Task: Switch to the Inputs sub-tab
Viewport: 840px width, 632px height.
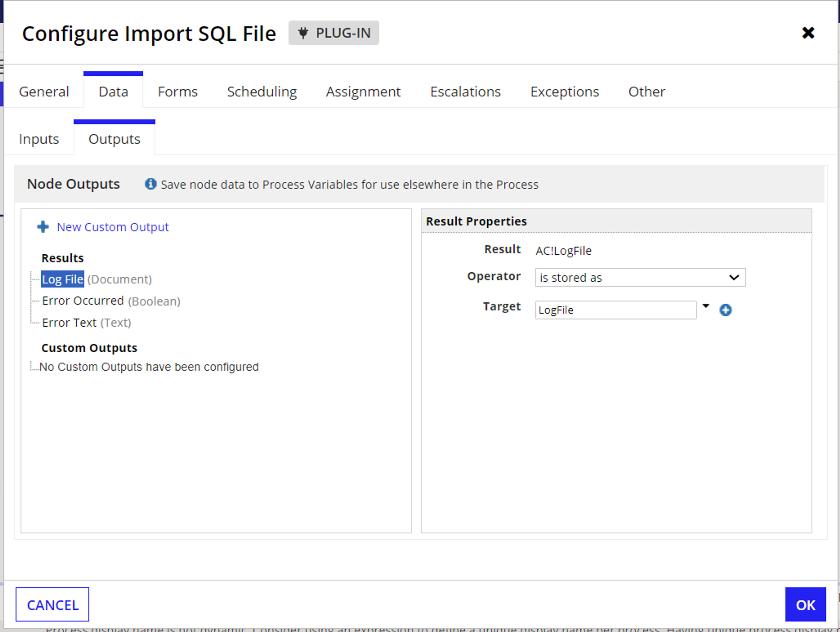Action: [39, 139]
